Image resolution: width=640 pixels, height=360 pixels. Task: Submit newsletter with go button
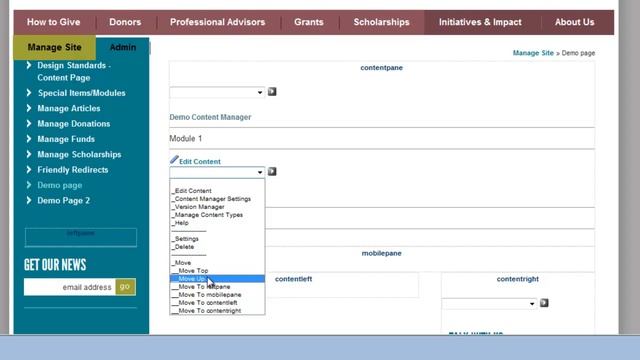tap(125, 287)
